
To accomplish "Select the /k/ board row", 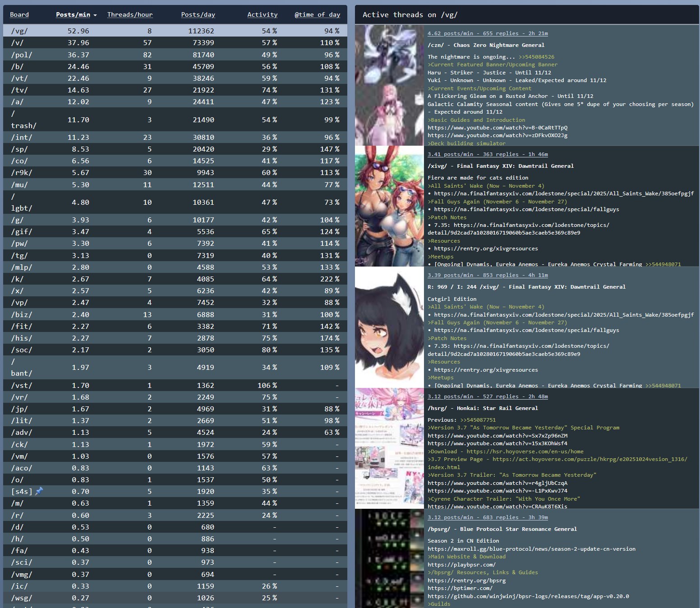I will tap(175, 279).
